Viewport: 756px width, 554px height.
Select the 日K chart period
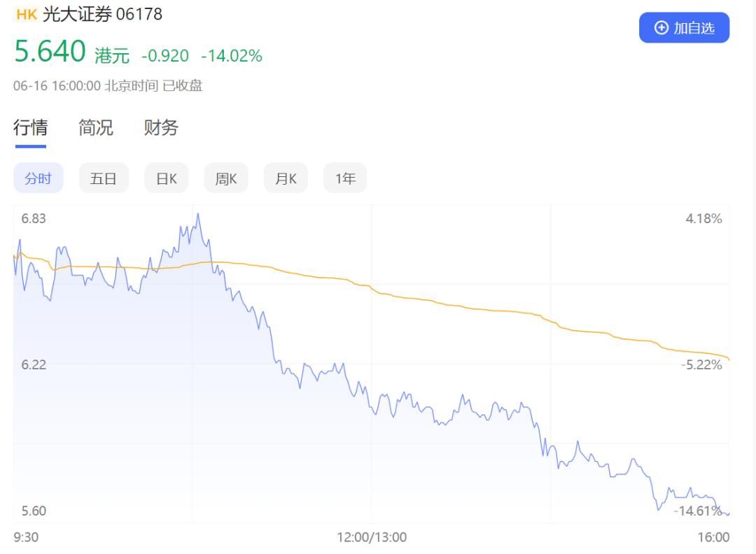click(167, 178)
